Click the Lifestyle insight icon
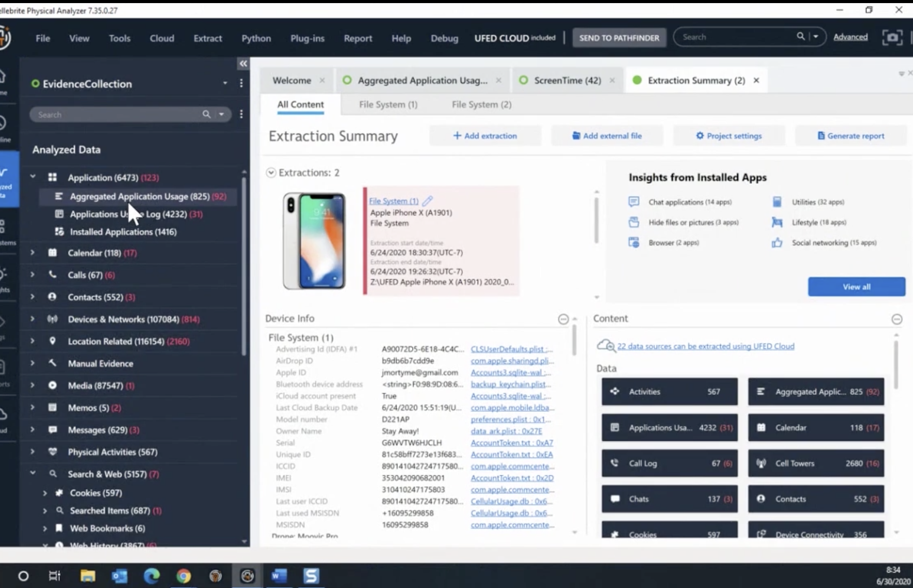 point(777,222)
